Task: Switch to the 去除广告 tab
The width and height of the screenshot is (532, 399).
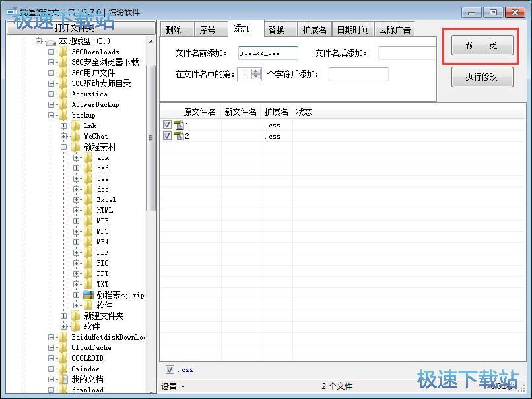Action: point(395,30)
